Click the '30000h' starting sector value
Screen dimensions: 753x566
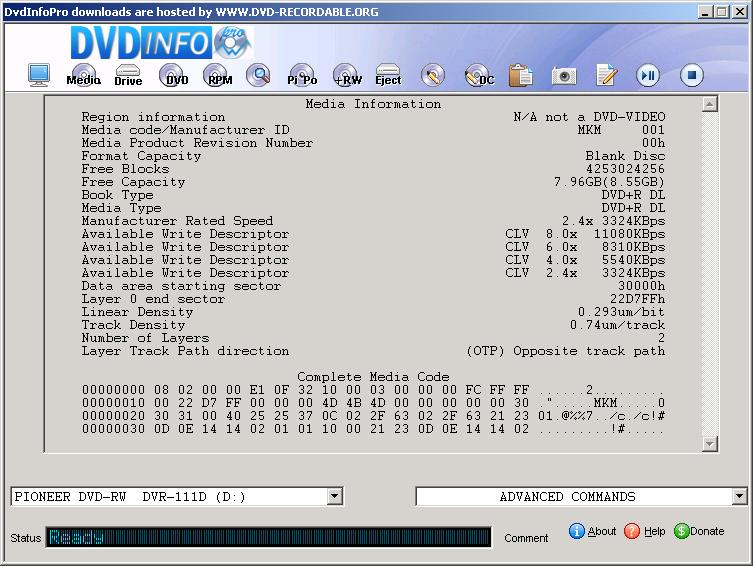pyautogui.click(x=642, y=286)
